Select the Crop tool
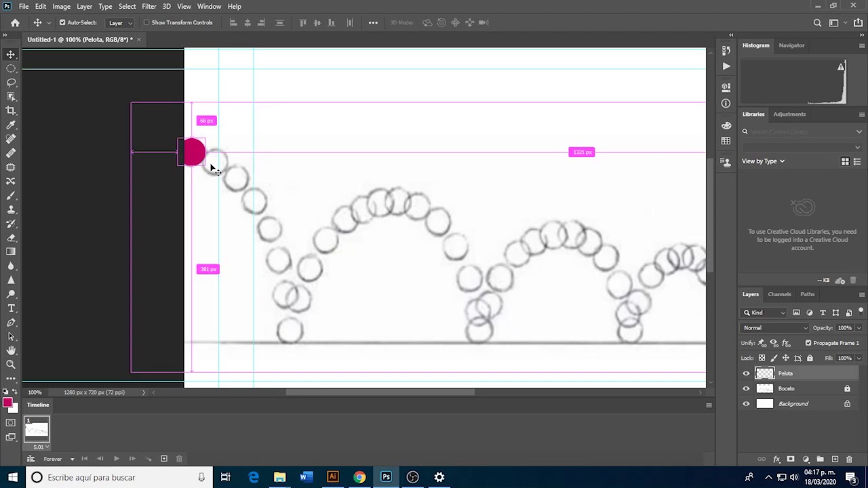 coord(11,110)
